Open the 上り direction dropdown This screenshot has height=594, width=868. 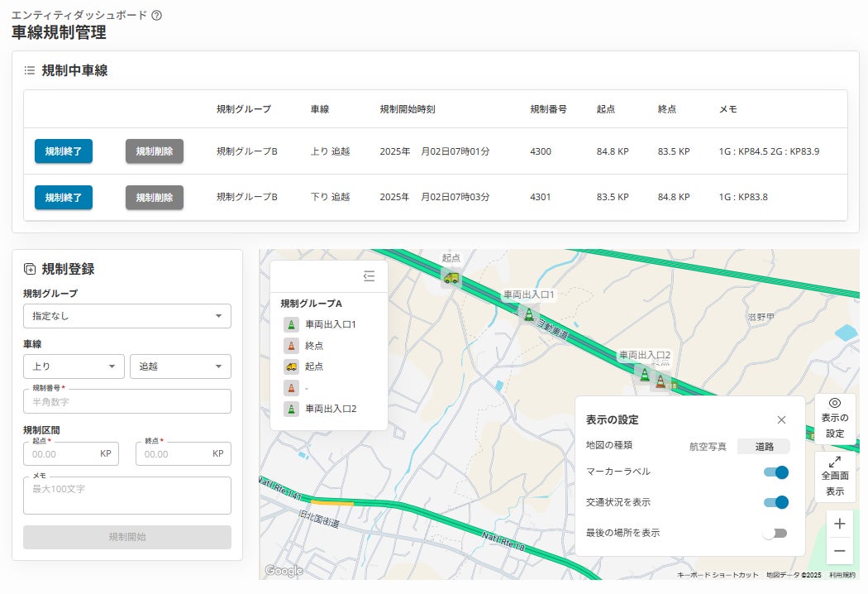pyautogui.click(x=74, y=366)
